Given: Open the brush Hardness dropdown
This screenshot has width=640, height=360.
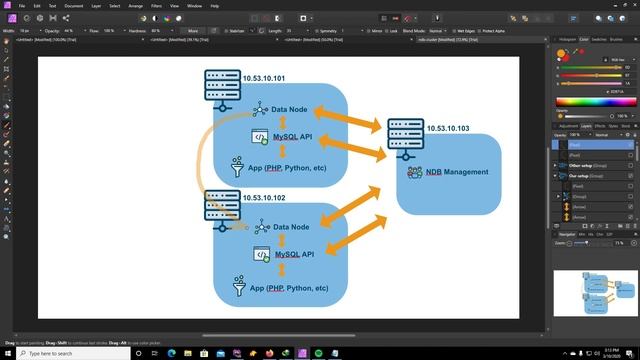Looking at the screenshot, I should (x=172, y=31).
